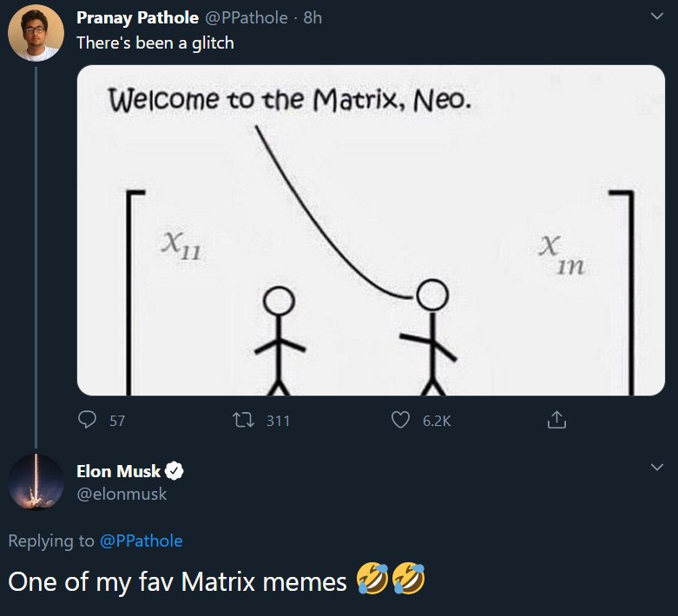This screenshot has height=616, width=678.
Task: Click the share upload icon
Action: click(556, 420)
